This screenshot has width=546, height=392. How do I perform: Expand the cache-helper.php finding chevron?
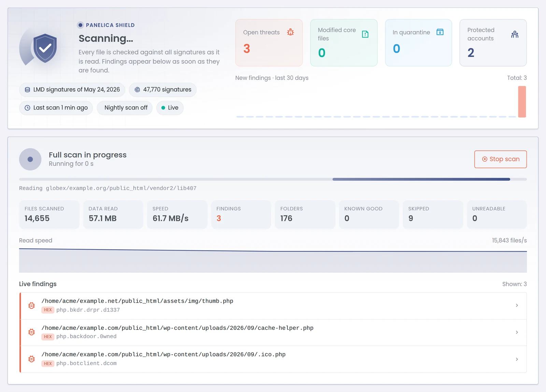pyautogui.click(x=517, y=332)
